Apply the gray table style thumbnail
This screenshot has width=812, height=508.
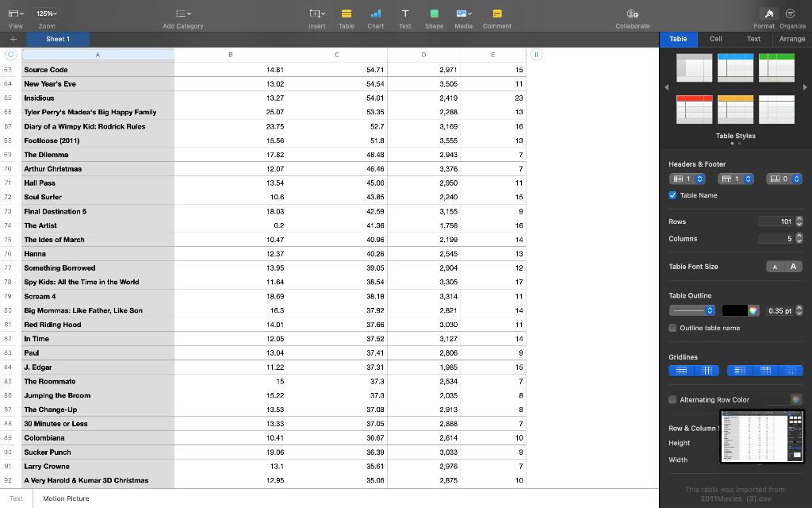click(x=694, y=68)
